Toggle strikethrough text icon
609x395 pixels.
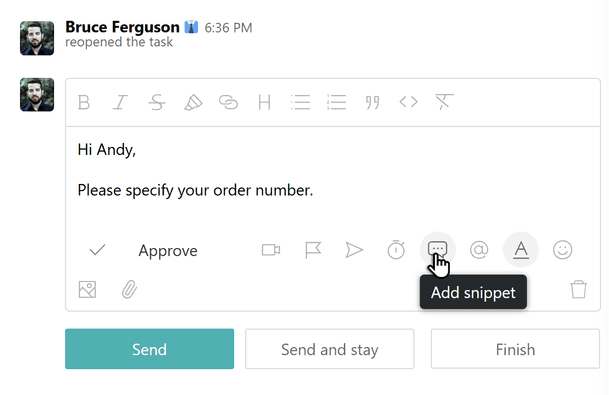point(157,103)
